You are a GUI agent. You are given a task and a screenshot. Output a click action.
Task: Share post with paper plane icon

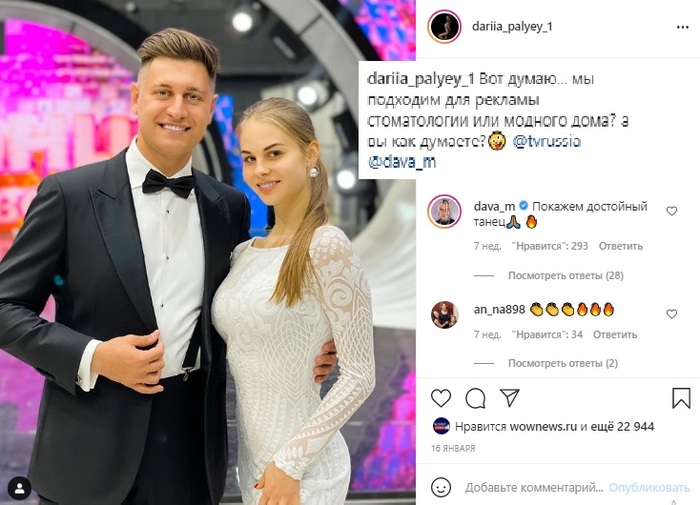509,397
